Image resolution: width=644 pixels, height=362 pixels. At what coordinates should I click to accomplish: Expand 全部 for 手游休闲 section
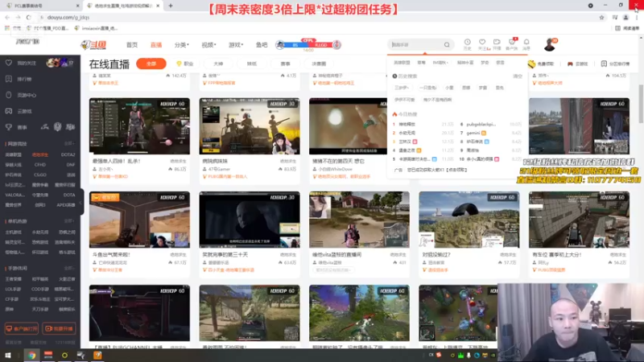pyautogui.click(x=68, y=268)
